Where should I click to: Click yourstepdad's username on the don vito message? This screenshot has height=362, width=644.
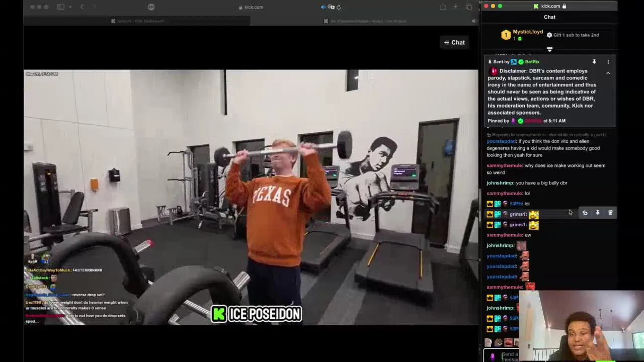tap(502, 141)
